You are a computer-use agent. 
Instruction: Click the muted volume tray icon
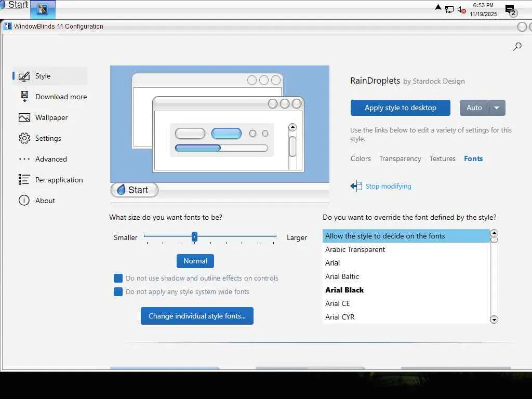[x=461, y=9]
